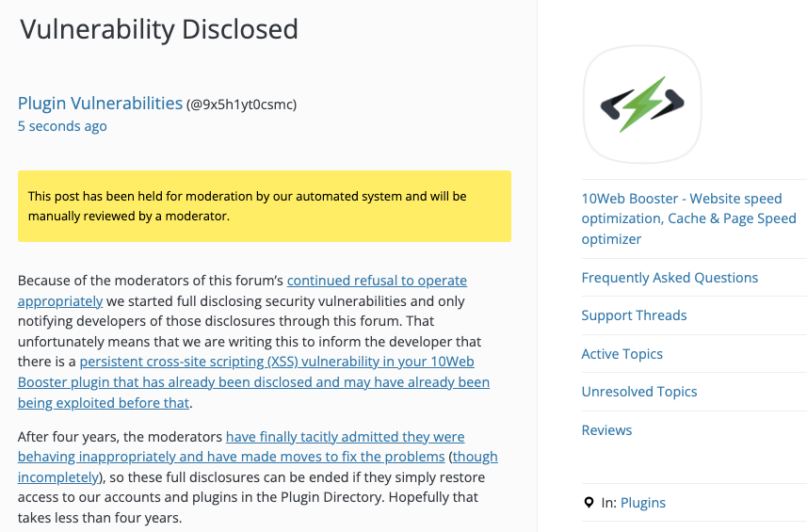Screen dimensions: 807x532
Task: Follow 'have finally tacitly admitted they were' link
Action: click(346, 437)
